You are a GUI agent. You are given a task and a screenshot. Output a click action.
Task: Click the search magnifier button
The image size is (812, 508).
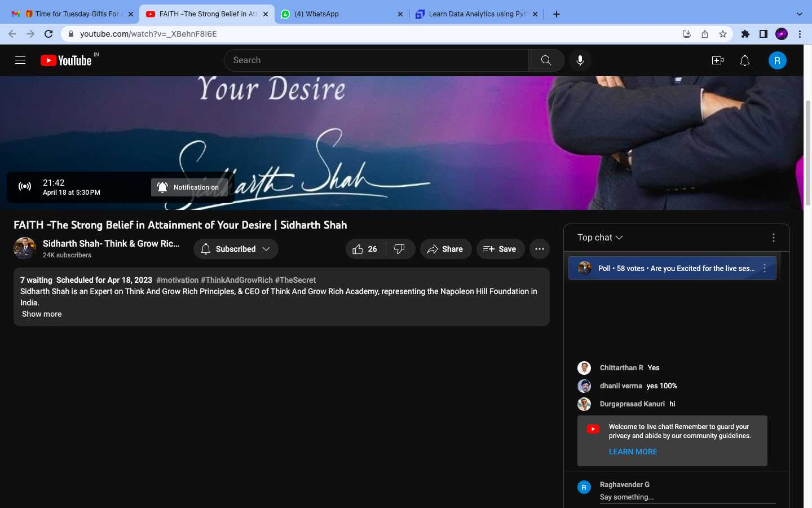tap(546, 60)
